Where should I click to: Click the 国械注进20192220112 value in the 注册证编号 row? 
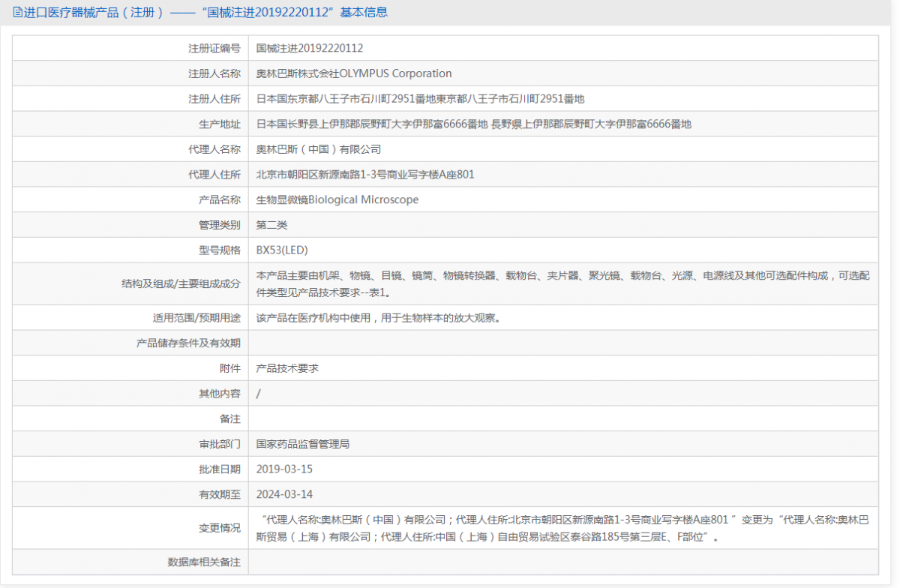click(310, 48)
